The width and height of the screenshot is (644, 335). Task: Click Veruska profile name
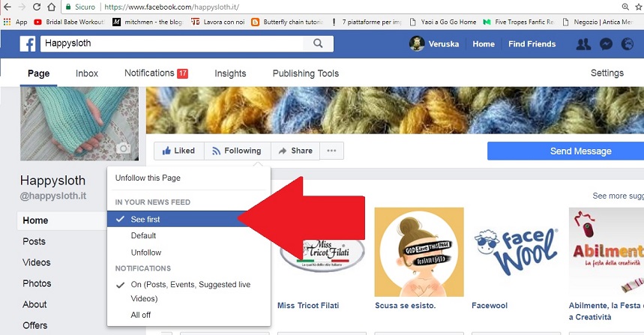point(444,44)
